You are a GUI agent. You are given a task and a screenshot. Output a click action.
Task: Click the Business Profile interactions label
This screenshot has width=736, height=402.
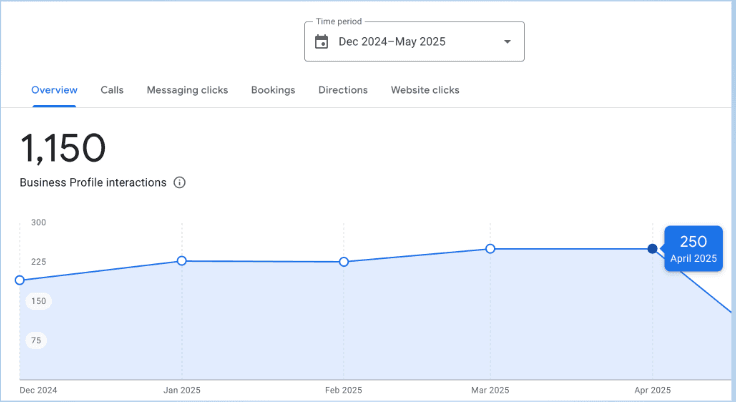(x=93, y=182)
